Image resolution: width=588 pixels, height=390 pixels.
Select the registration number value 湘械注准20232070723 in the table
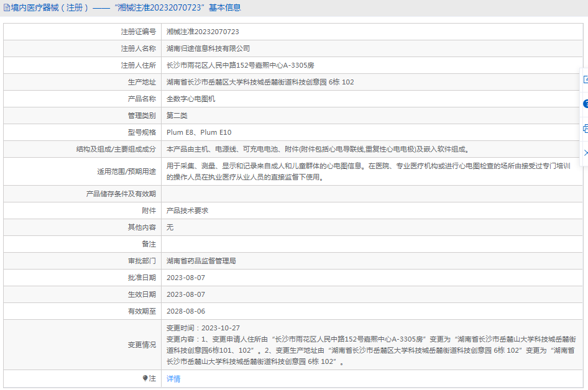tap(203, 32)
